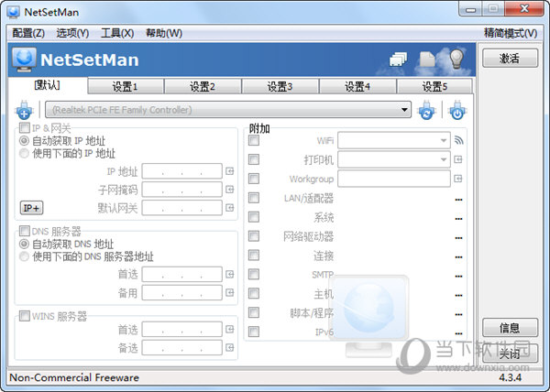Get current value icon next to DNS 备用 field
This screenshot has width=550, height=392.
coord(230,292)
